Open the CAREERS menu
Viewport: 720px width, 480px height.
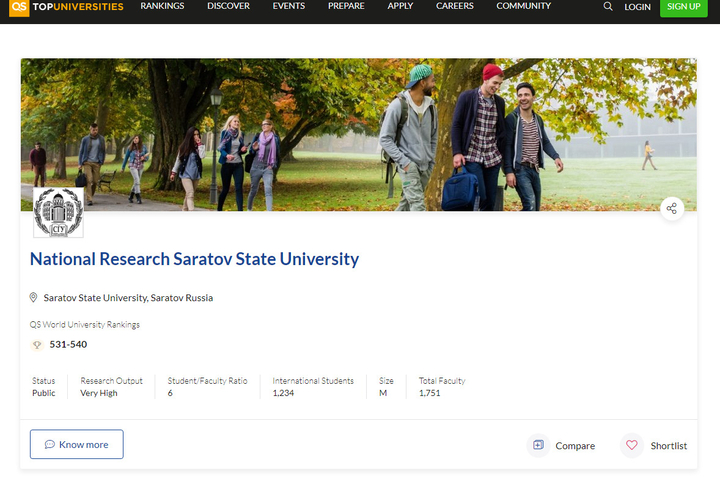pos(455,6)
